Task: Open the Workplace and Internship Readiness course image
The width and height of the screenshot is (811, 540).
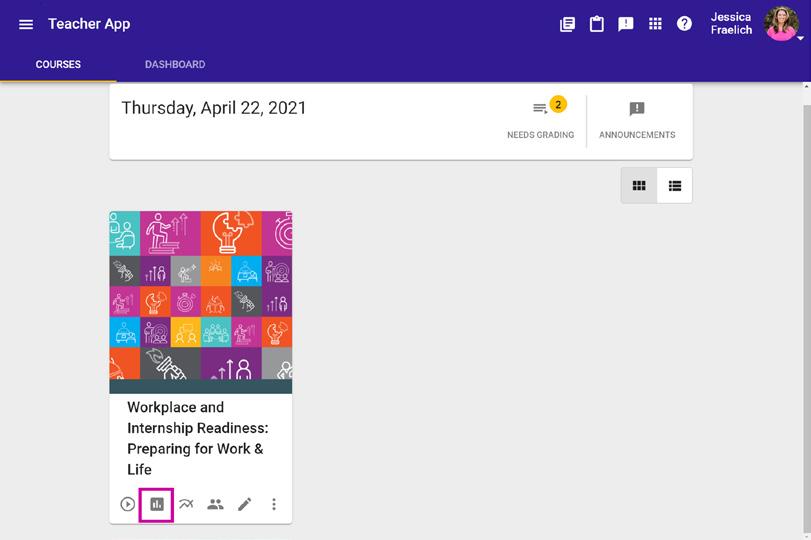Action: [x=201, y=302]
